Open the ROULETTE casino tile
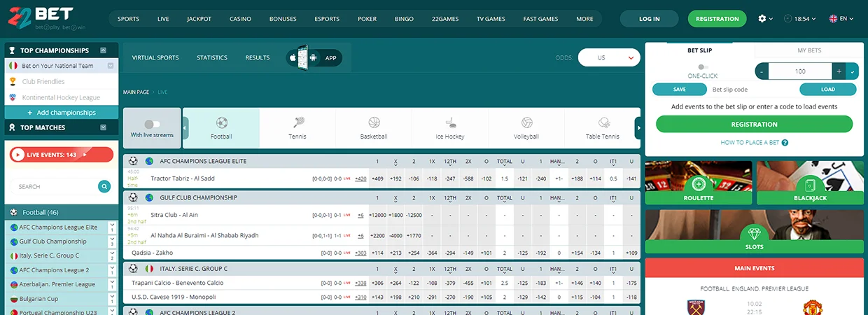 point(698,183)
